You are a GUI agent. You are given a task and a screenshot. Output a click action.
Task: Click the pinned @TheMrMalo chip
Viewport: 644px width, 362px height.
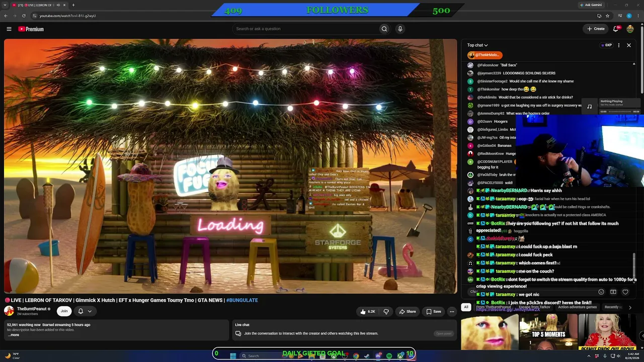pos(485,55)
